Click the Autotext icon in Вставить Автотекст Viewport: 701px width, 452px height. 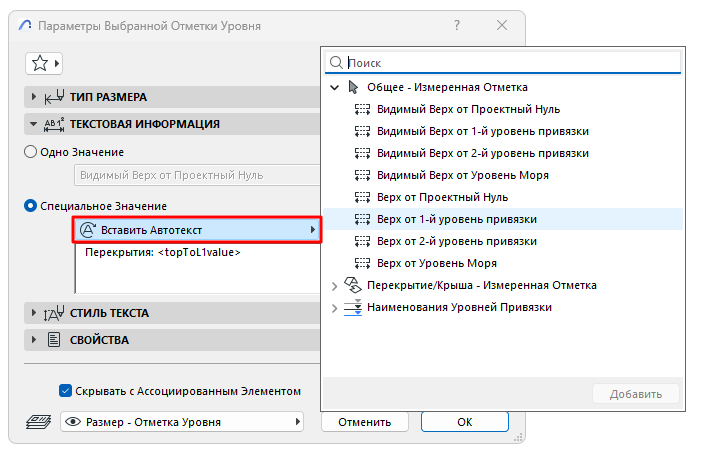click(x=88, y=230)
